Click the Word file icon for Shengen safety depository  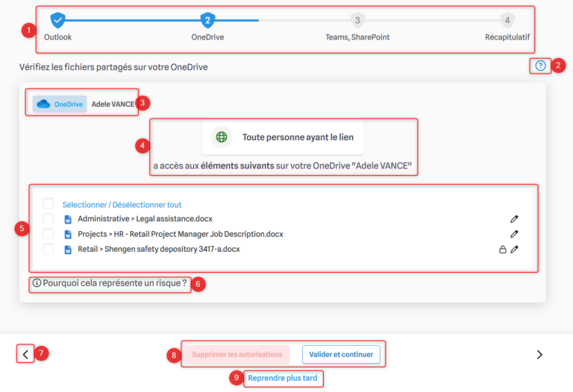coord(68,250)
